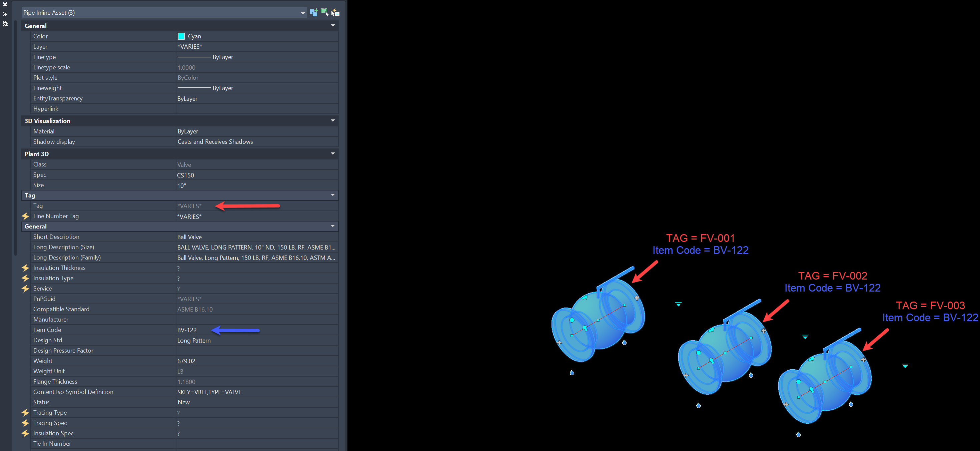
Task: Click the Spec CS150 value field
Action: [186, 175]
